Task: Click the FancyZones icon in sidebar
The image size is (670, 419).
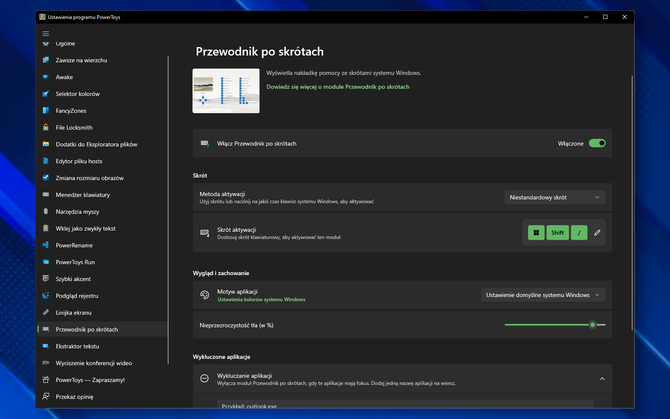Action: 46,111
